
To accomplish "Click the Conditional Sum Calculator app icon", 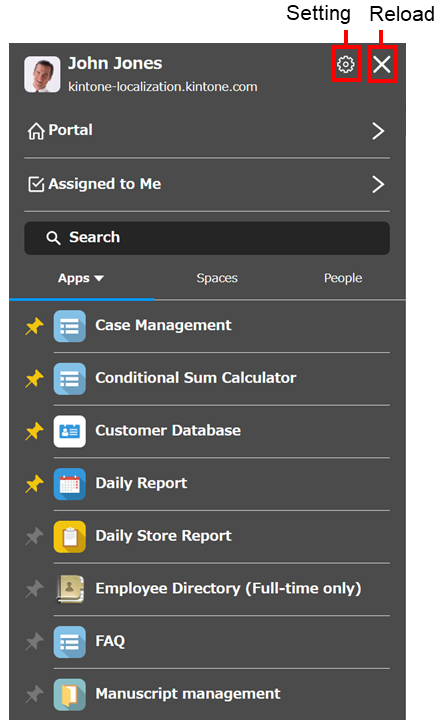I will coord(69,379).
